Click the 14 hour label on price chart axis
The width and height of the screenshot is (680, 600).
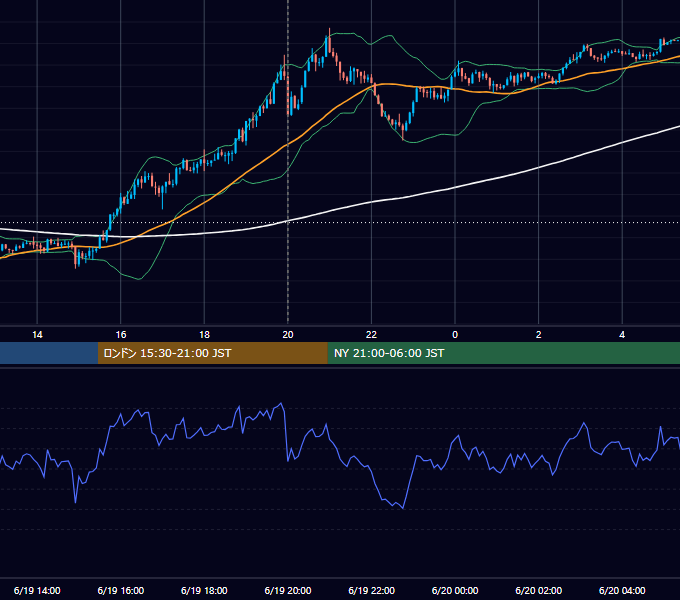37,335
